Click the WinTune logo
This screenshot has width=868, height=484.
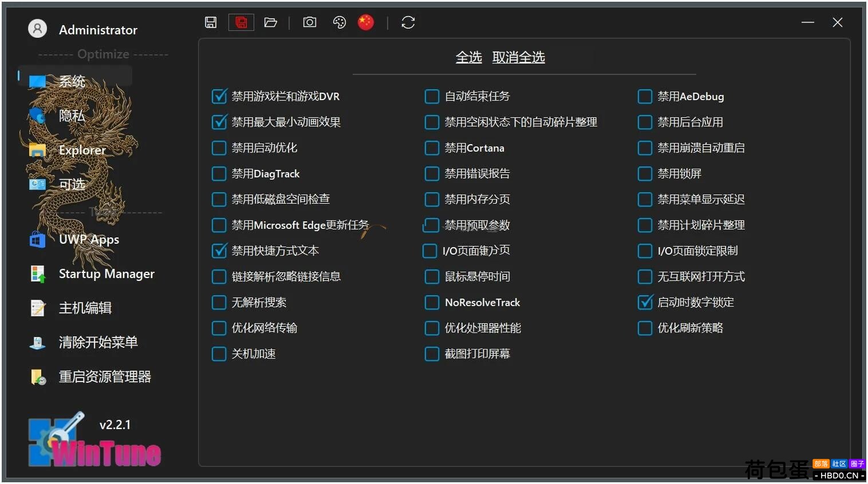click(x=94, y=441)
